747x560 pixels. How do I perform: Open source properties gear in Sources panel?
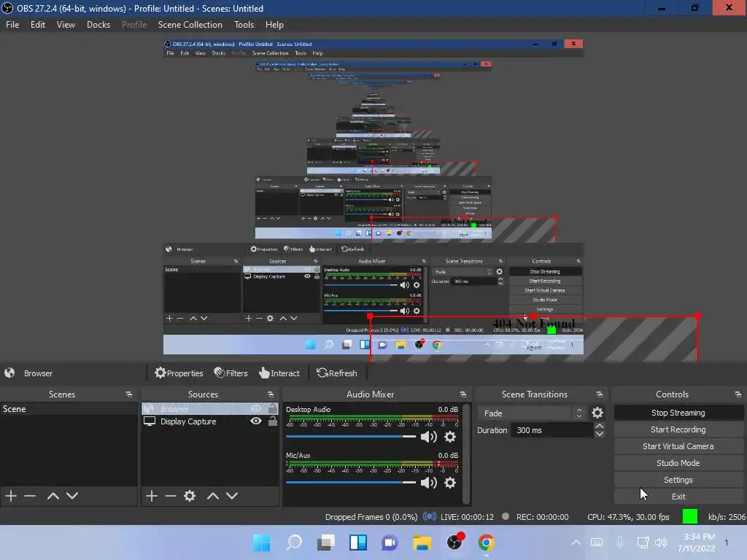(x=190, y=496)
